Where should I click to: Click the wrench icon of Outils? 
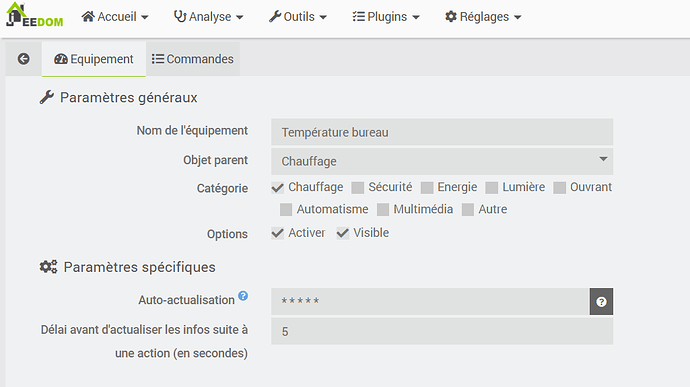point(275,16)
